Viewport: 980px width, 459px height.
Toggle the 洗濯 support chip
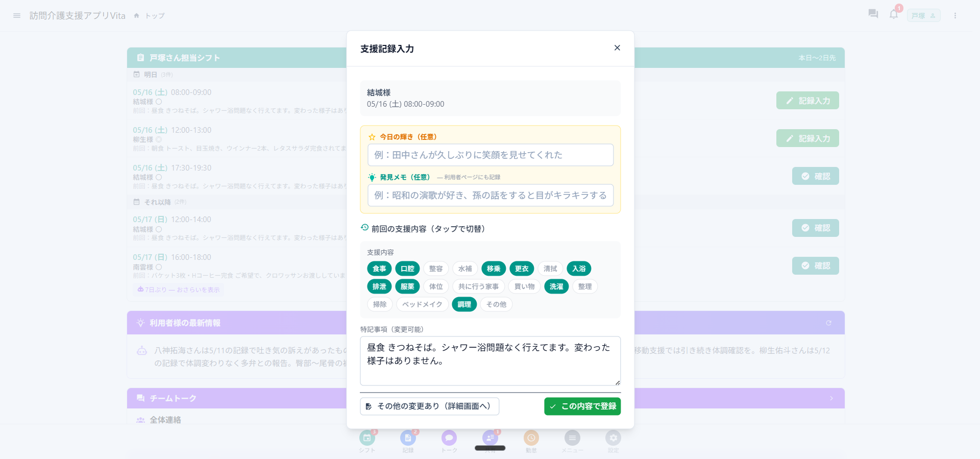tap(556, 286)
